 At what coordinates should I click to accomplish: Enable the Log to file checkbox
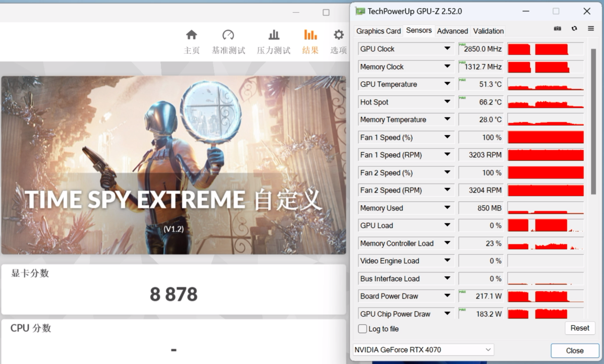[x=362, y=329]
